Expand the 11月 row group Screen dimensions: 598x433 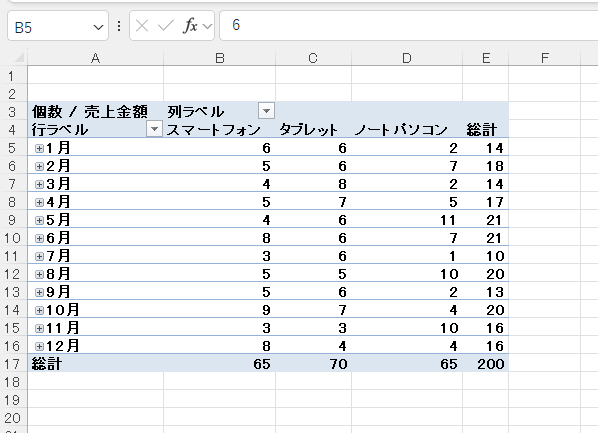39,328
